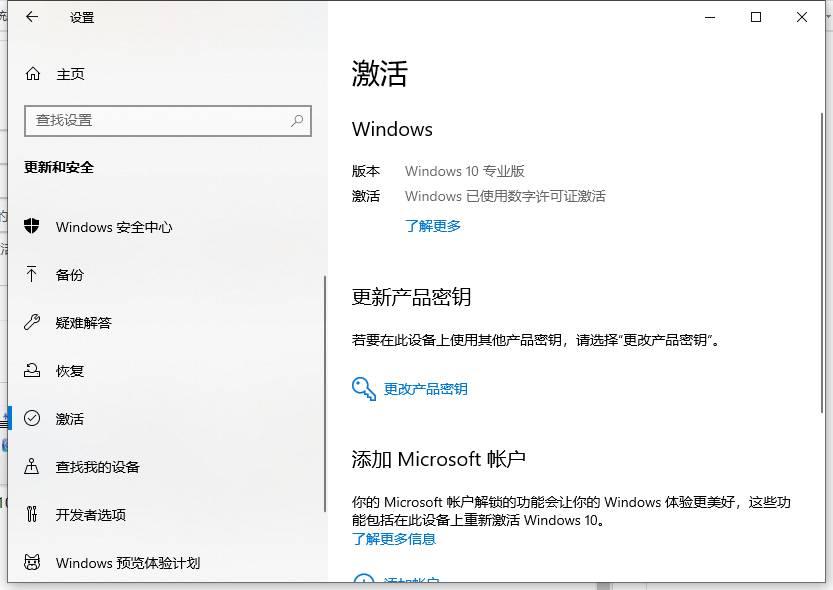Click the 激活 checkmark circle icon

click(32, 418)
